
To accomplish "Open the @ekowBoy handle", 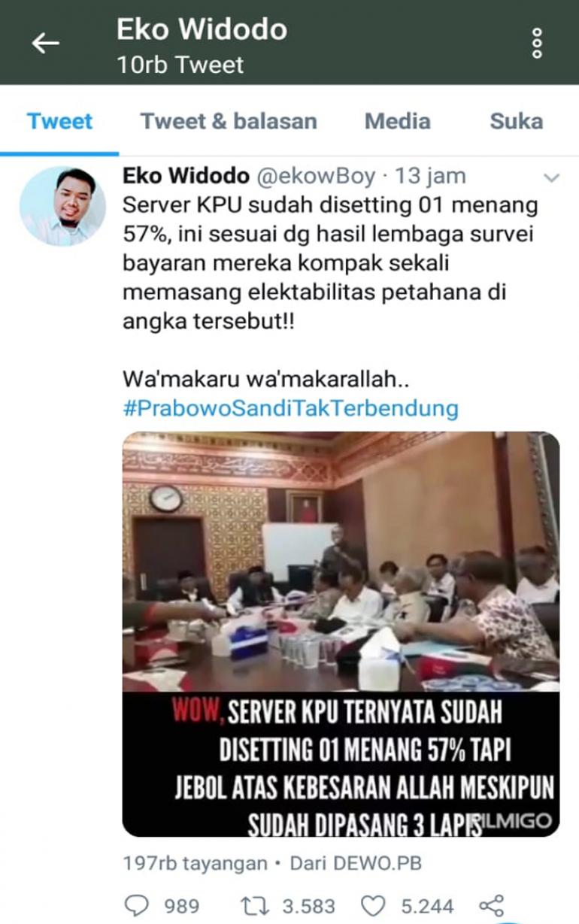I will point(316,176).
